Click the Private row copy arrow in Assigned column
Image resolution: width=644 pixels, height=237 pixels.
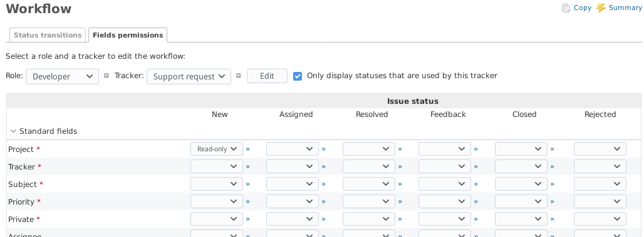(x=324, y=219)
